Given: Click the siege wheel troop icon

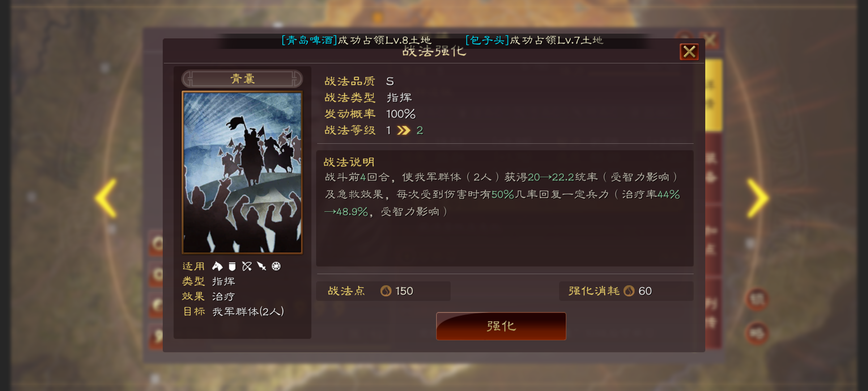Looking at the screenshot, I should (276, 266).
